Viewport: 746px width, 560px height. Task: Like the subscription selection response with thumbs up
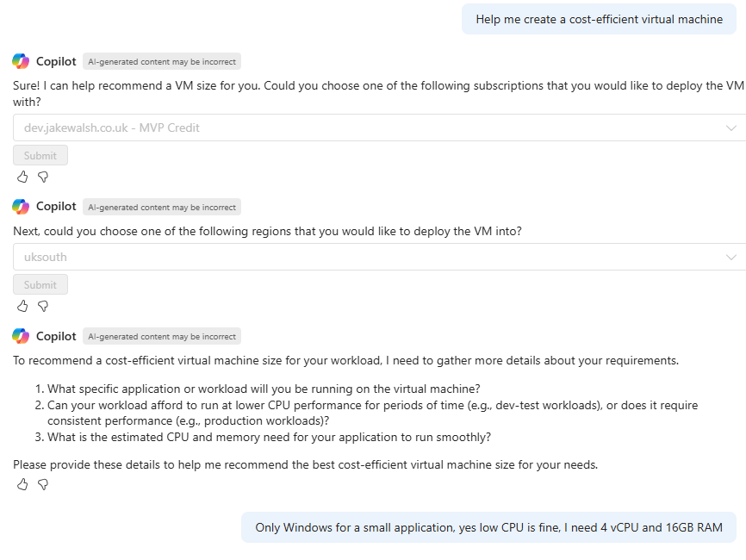[22, 177]
